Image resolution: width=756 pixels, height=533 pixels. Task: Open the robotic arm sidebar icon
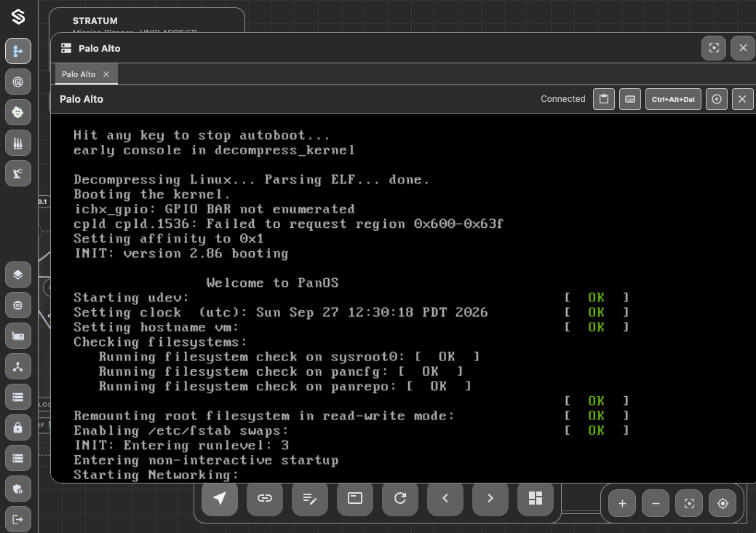point(18,173)
